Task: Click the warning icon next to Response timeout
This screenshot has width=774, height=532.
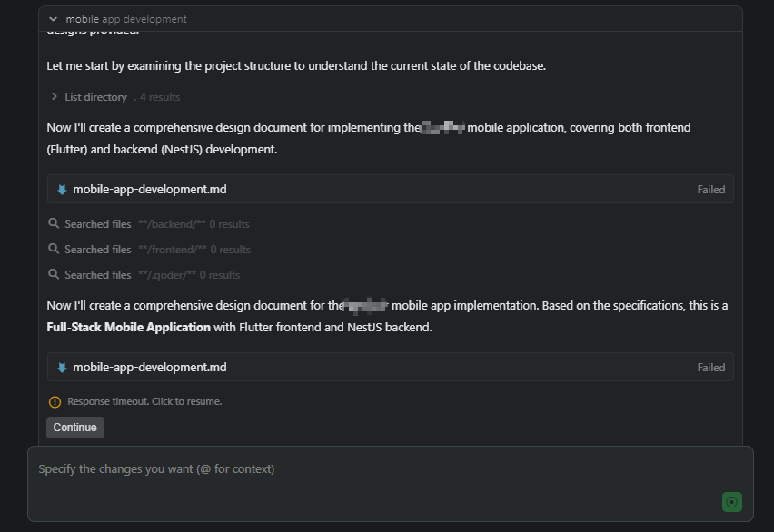Action: click(55, 401)
